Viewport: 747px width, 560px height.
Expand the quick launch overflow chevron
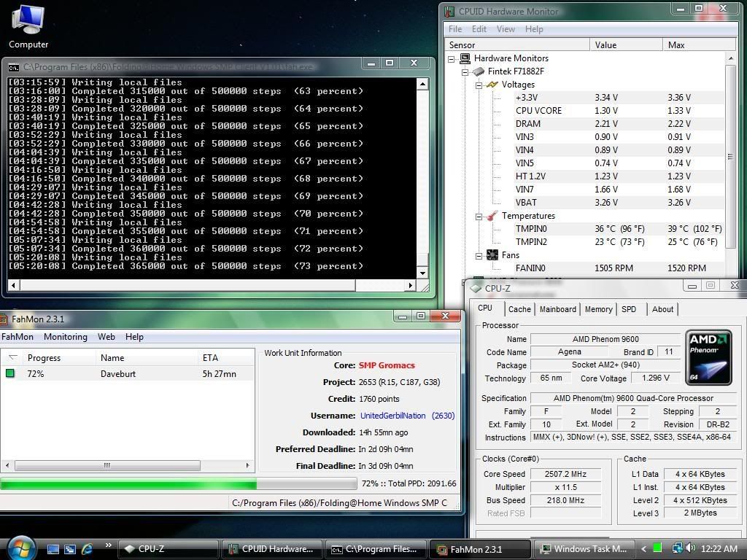(108, 545)
